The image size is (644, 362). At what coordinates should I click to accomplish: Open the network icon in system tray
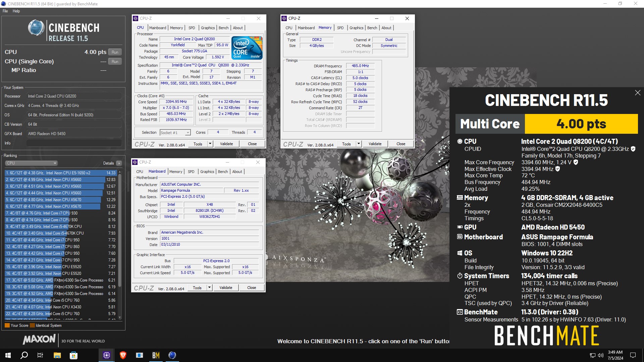pos(593,355)
